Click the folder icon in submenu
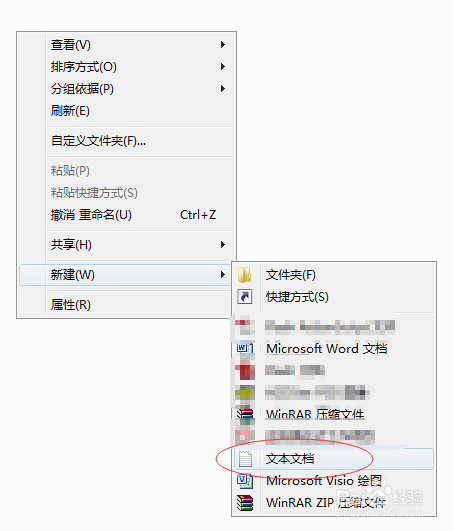The width and height of the screenshot is (453, 531). click(244, 275)
